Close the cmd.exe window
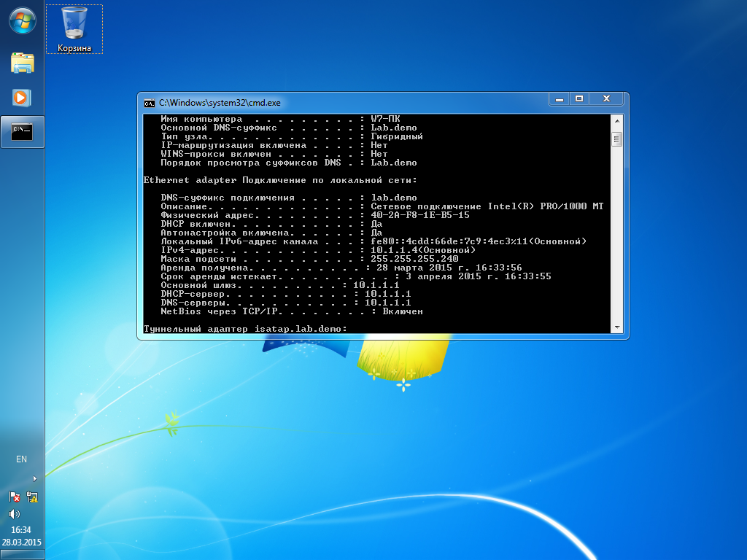The height and width of the screenshot is (560, 747). pos(606,98)
